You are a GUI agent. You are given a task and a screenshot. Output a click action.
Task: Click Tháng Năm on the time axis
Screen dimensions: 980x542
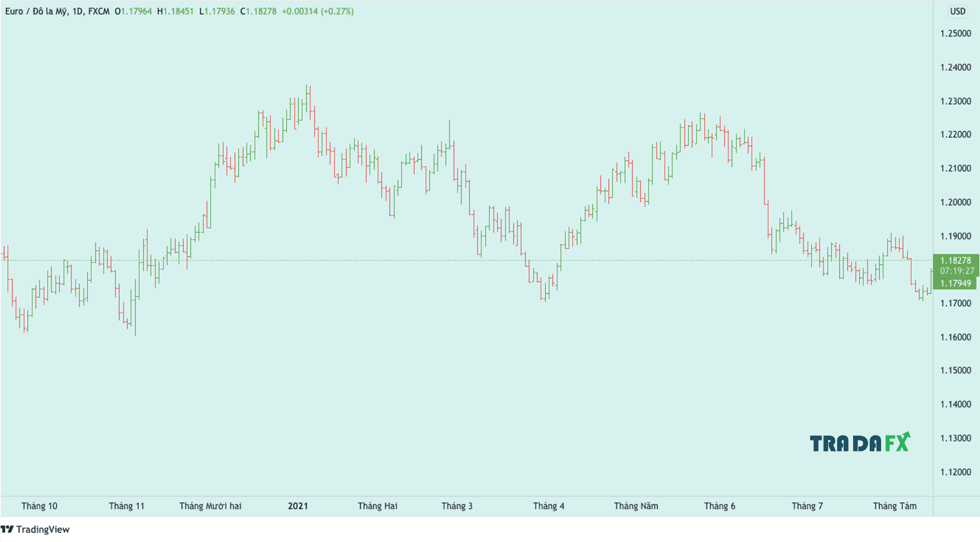(x=636, y=506)
